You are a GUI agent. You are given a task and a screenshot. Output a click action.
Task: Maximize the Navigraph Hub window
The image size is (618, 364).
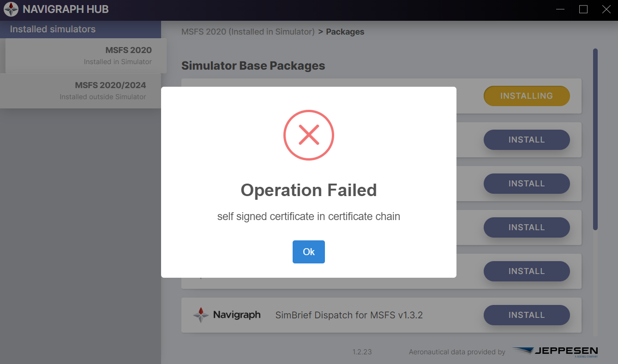(x=583, y=9)
